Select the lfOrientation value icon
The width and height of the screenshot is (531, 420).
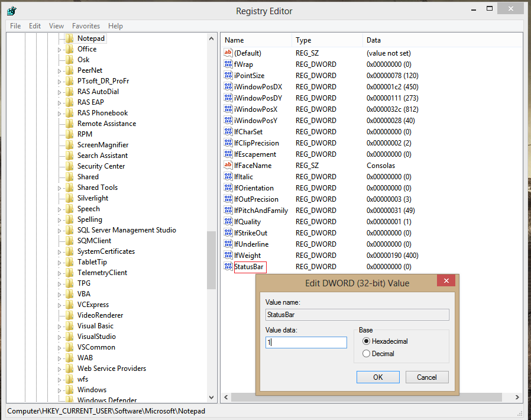228,188
